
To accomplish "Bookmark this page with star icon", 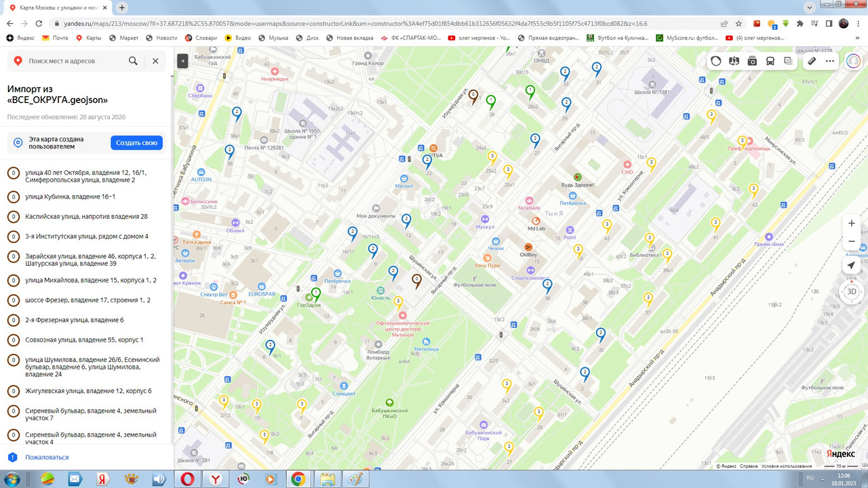I will pos(738,23).
